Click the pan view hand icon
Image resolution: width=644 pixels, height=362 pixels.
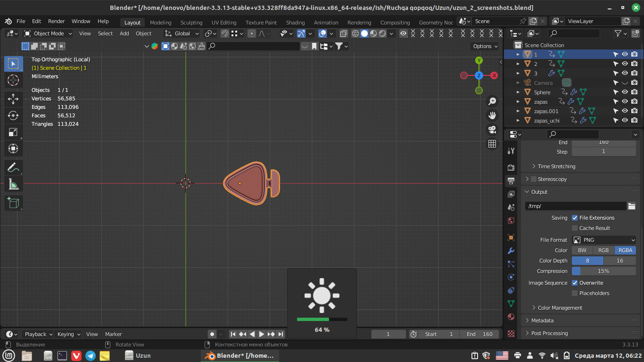(x=492, y=115)
